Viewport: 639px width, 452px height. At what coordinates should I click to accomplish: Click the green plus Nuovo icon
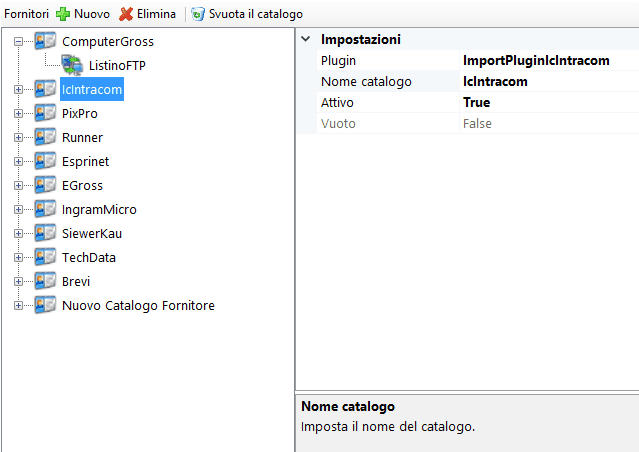tap(63, 14)
